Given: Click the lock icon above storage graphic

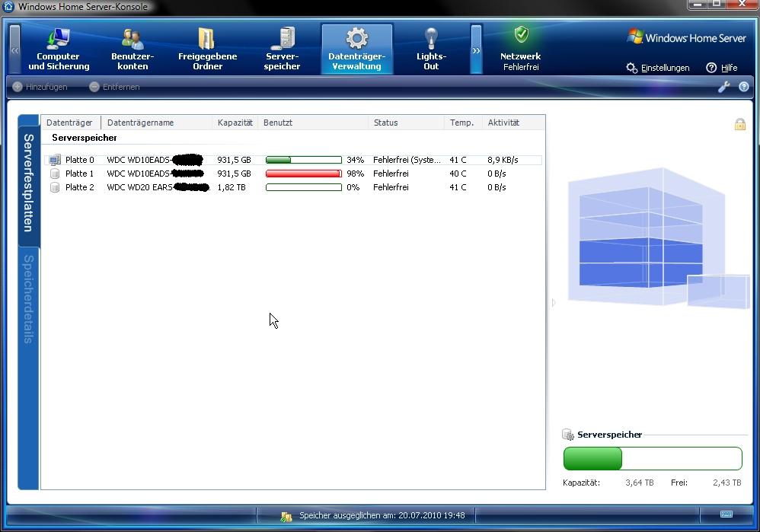Looking at the screenshot, I should click(x=739, y=125).
